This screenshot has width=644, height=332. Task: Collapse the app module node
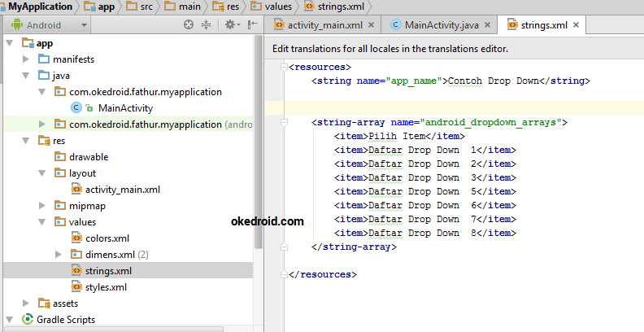coord(10,43)
